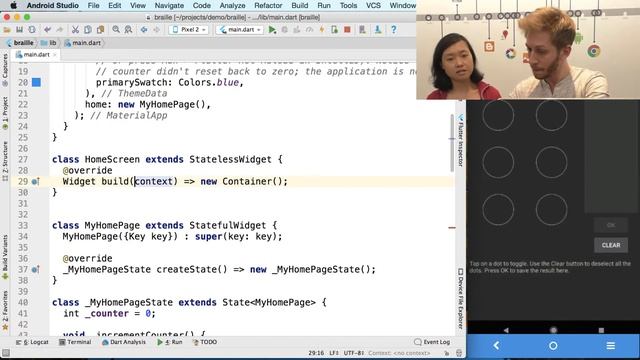Close the main.dart editor tab
The width and height of the screenshot is (640, 360).
click(x=54, y=55)
